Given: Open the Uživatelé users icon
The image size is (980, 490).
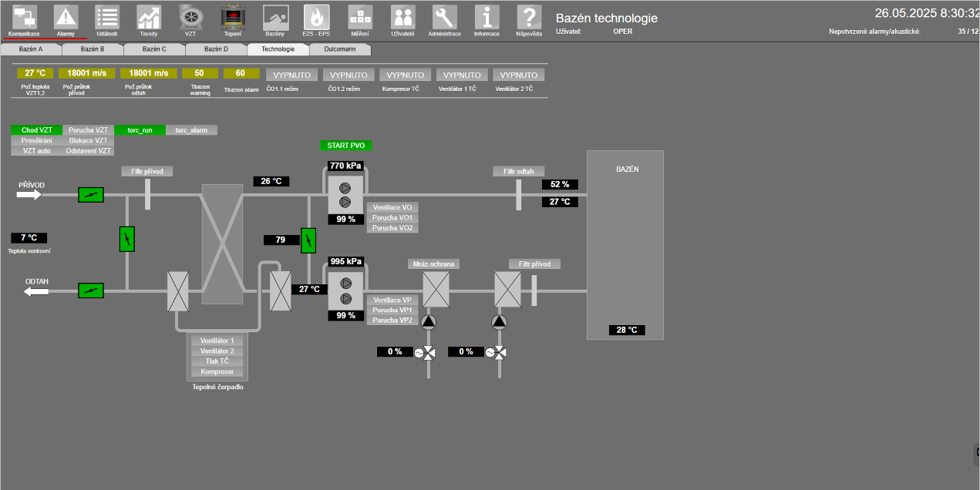Looking at the screenshot, I should (x=402, y=17).
